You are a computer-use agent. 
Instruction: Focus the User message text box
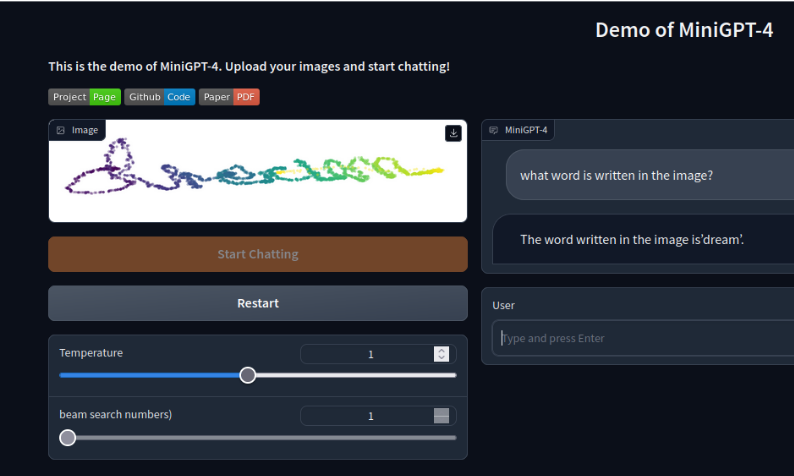[x=642, y=338]
